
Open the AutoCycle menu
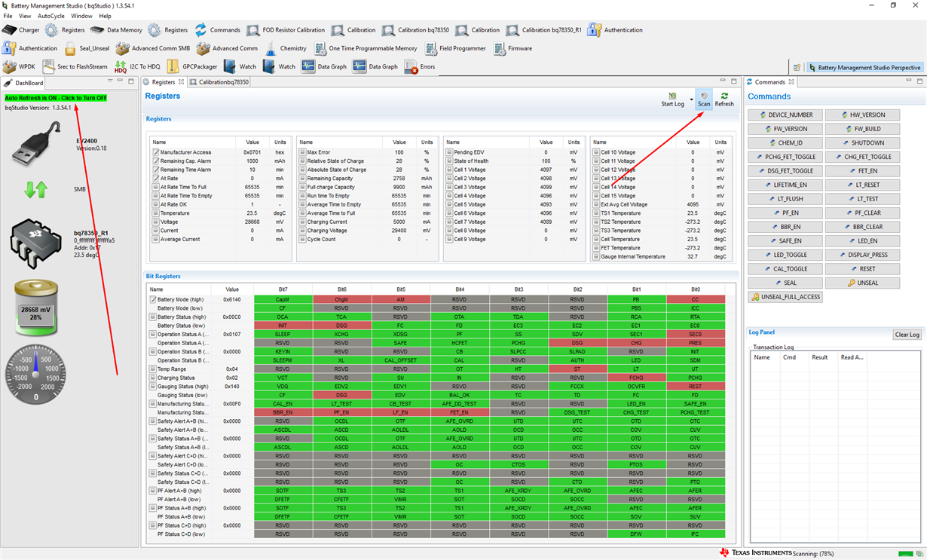(x=51, y=16)
